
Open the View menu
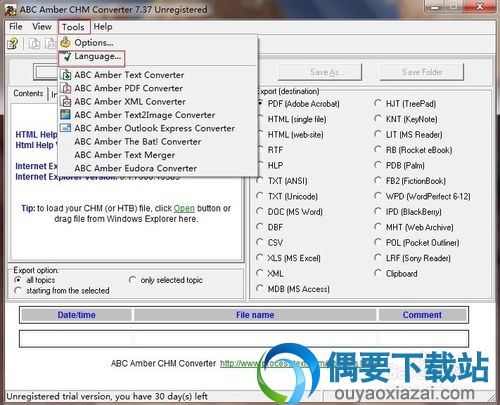[x=42, y=27]
